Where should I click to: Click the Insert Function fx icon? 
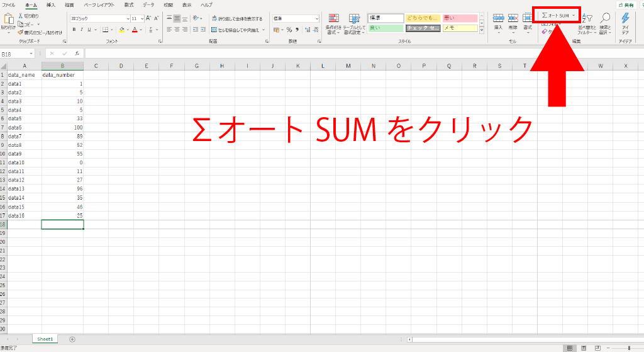click(x=77, y=54)
